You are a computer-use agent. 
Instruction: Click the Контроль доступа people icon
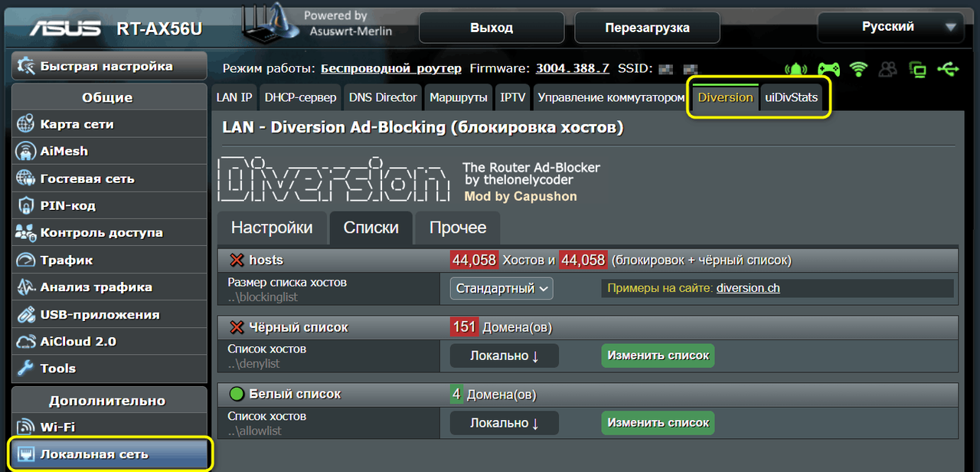coord(26,232)
